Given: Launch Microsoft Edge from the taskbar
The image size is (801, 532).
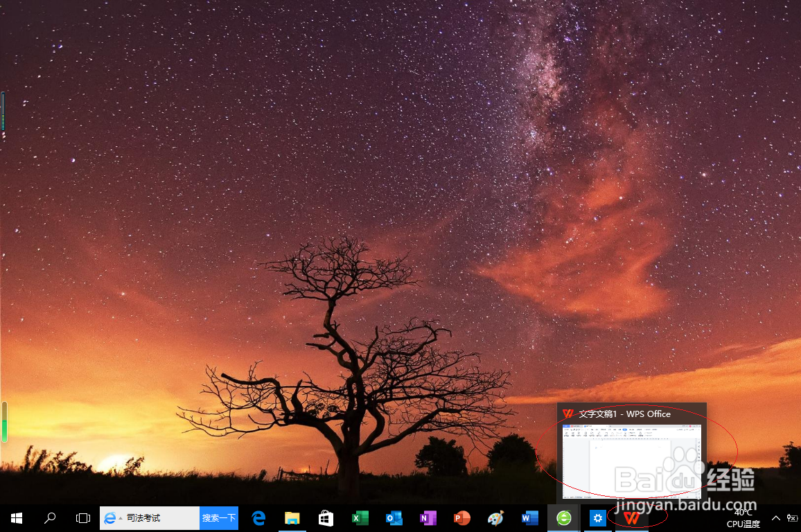Looking at the screenshot, I should coord(259,518).
